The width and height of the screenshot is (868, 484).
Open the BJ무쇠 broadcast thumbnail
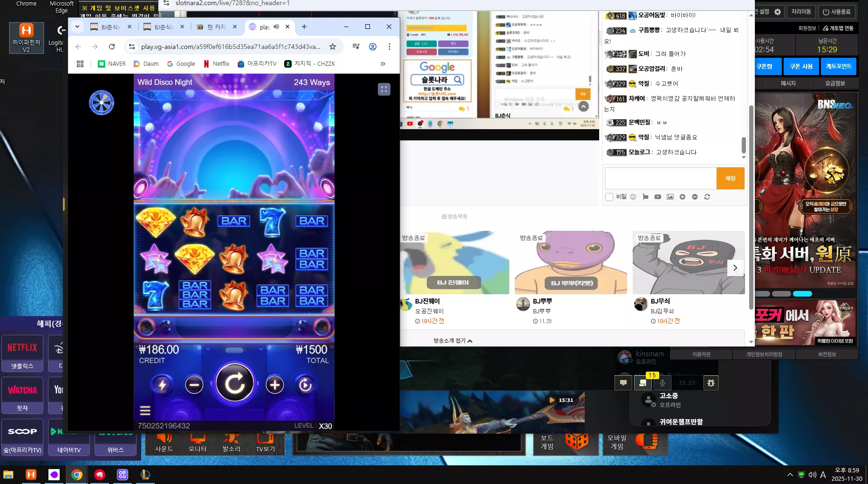689,263
